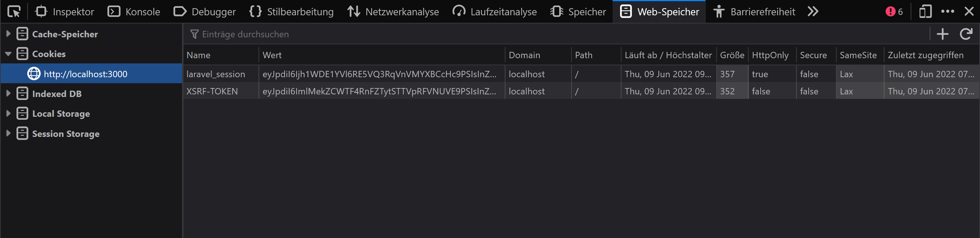This screenshot has height=238, width=980.
Task: Click the Indexed DB storage icon
Action: [x=22, y=94]
